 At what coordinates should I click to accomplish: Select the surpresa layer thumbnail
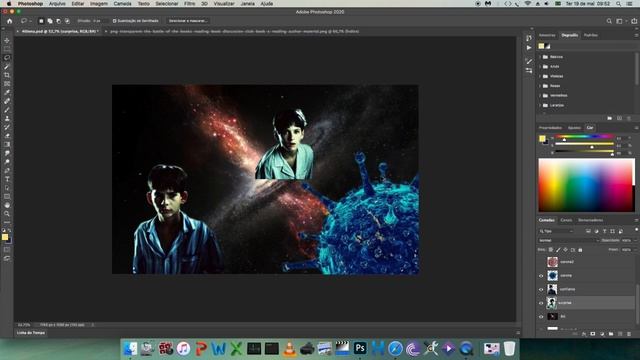552,303
